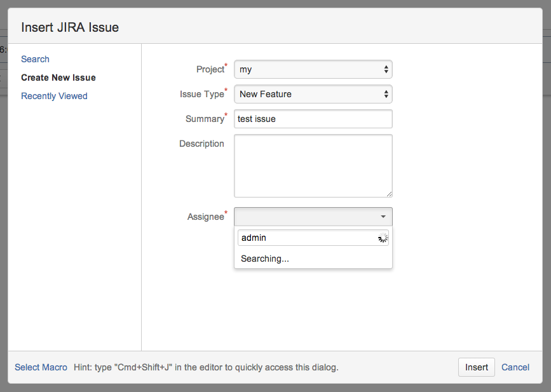Click the Assignee field label
Viewport: 551px width, 392px height.
[x=205, y=217]
